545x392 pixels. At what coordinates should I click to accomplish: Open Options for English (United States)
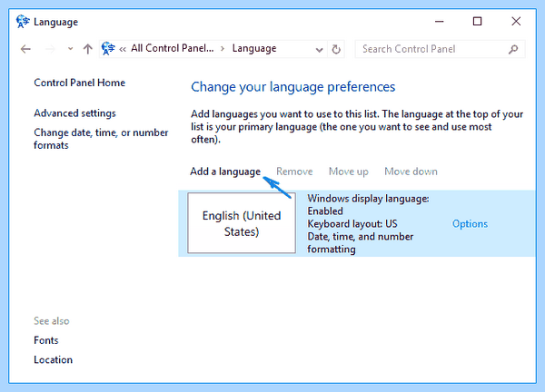(x=470, y=224)
